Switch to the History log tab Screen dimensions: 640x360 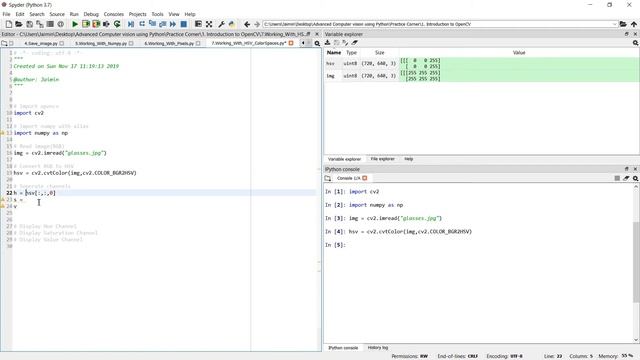[x=378, y=348]
